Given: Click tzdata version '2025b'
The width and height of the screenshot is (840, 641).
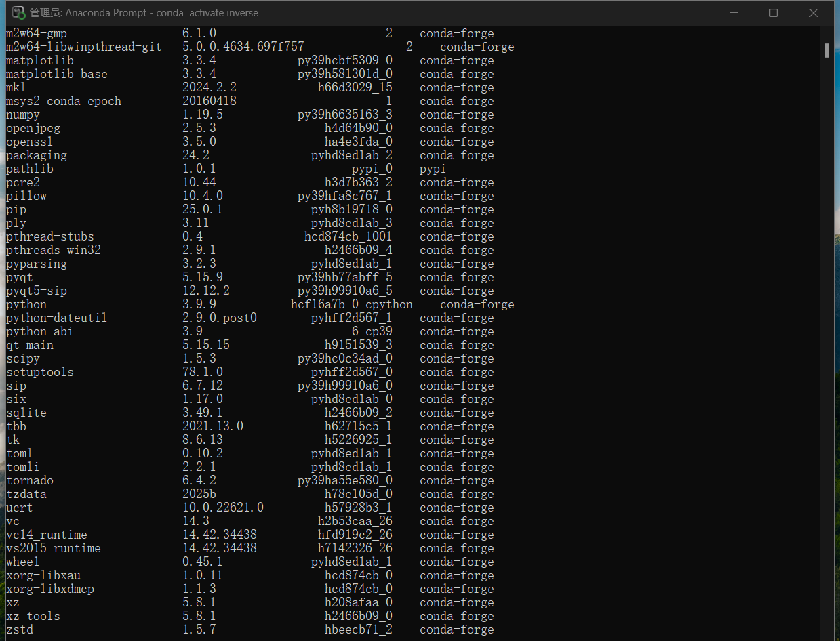Looking at the screenshot, I should coord(199,494).
